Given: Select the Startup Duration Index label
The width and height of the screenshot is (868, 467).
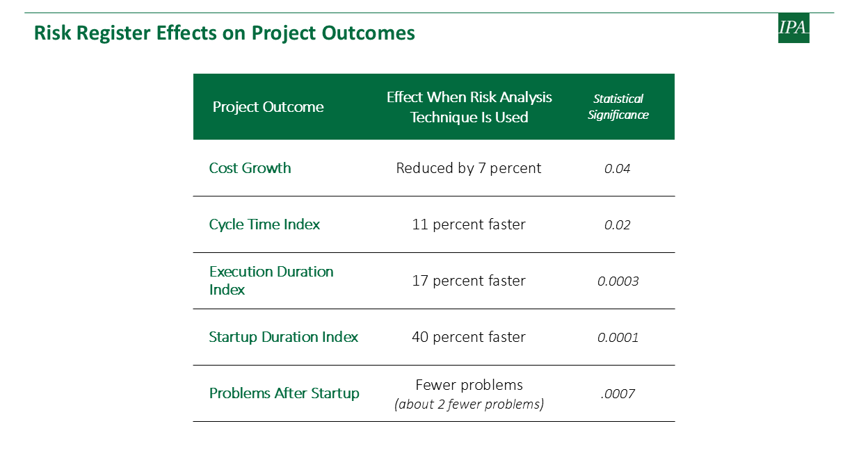Looking at the screenshot, I should pos(284,337).
